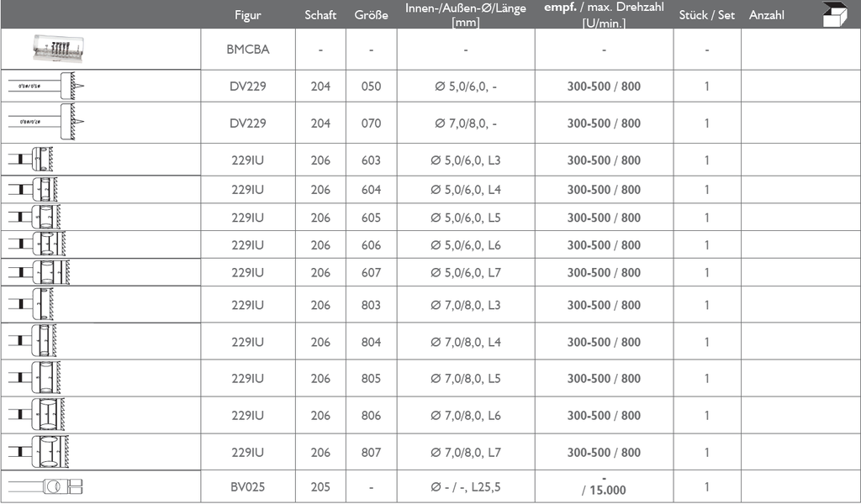
Task: Click the BV025 instrument drawing
Action: coord(45,486)
